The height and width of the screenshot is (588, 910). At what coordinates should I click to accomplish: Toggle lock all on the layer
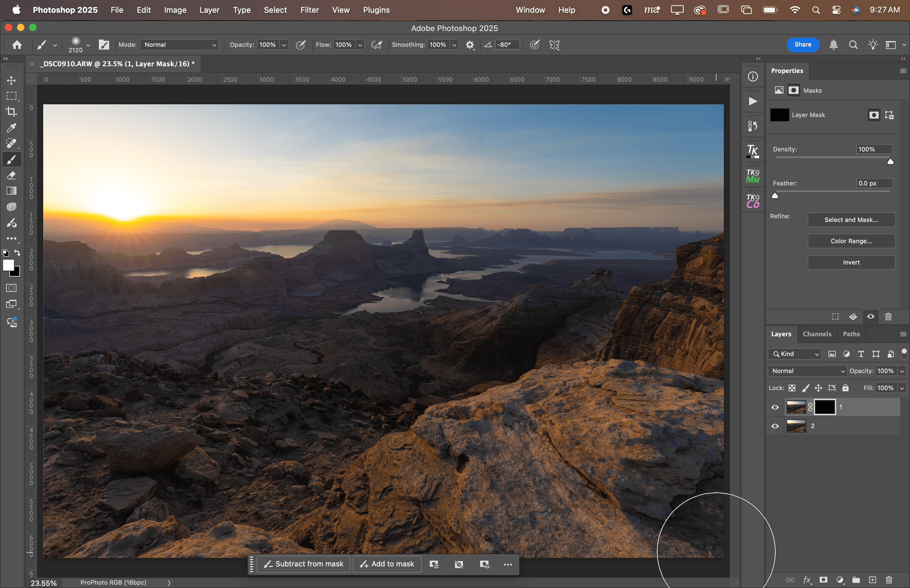(x=845, y=388)
